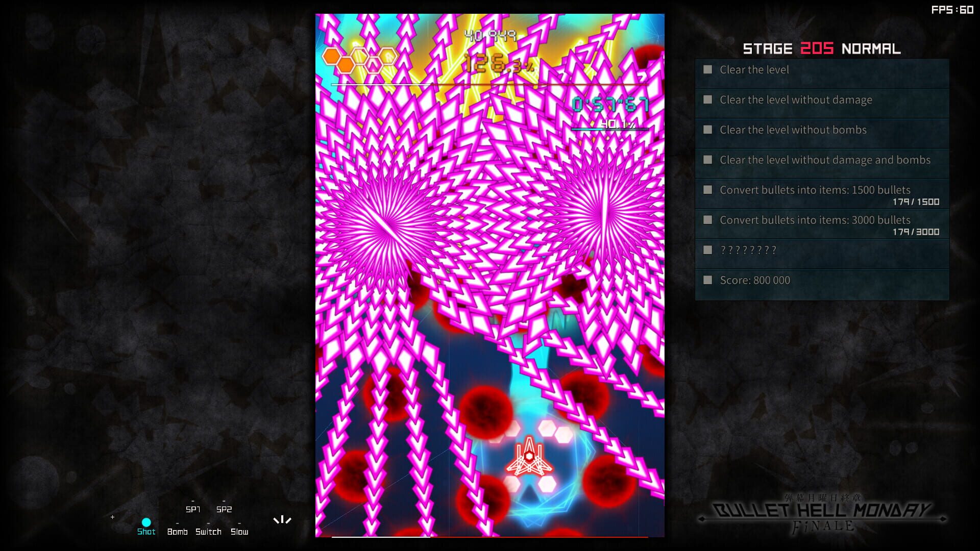
Task: Trigger the SP2 special ability slot
Action: tap(225, 509)
